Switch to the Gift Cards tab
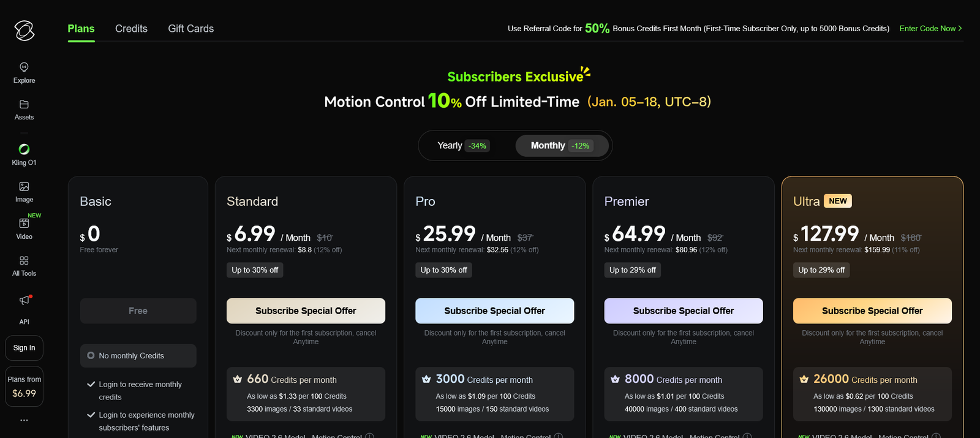 [x=190, y=29]
